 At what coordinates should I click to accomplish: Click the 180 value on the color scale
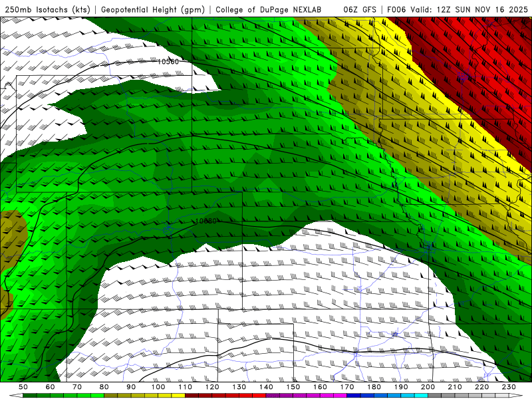[374, 387]
